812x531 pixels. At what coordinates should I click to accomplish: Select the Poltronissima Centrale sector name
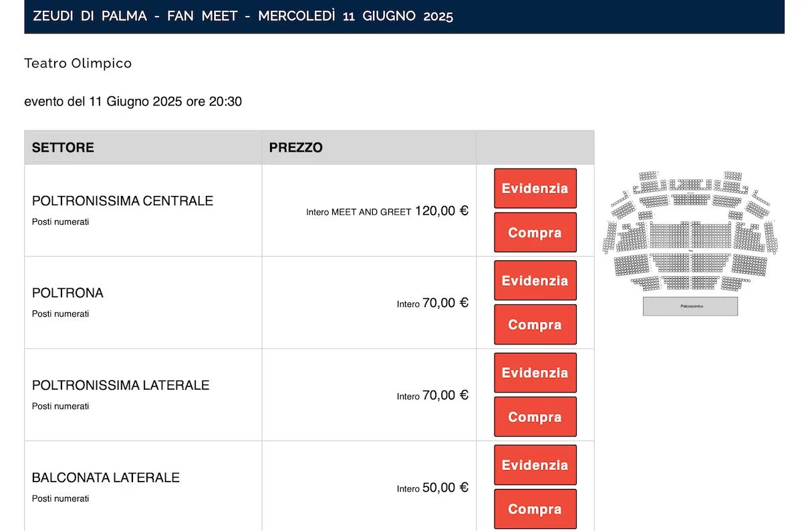122,201
